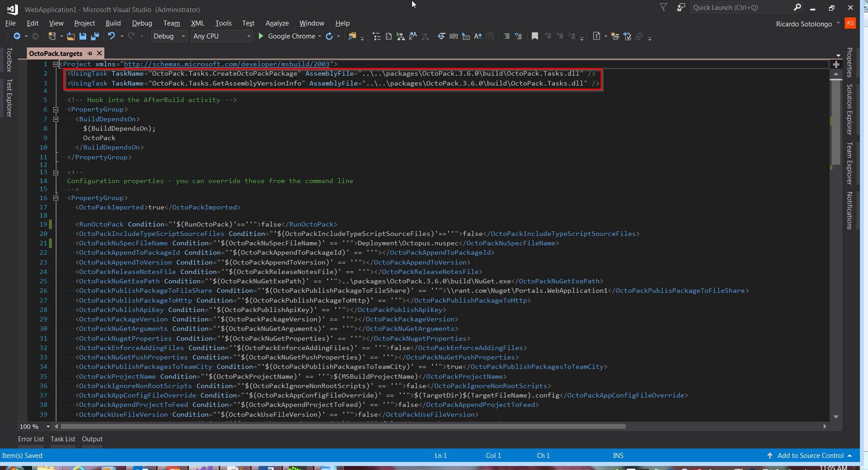Collapse the PropertyGroup outline on line 16
This screenshot has height=470, width=868.
click(x=56, y=198)
